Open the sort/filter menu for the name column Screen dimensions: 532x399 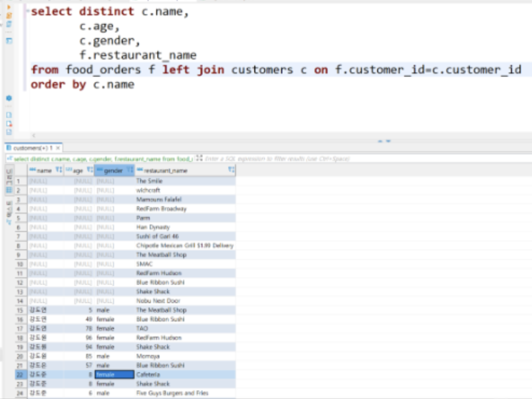tap(59, 170)
